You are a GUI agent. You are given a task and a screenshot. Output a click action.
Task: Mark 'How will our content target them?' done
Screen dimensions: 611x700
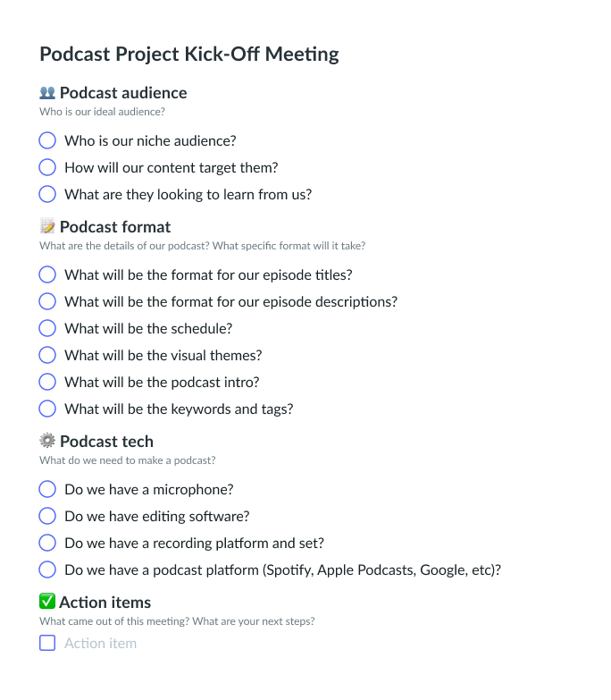coord(47,168)
